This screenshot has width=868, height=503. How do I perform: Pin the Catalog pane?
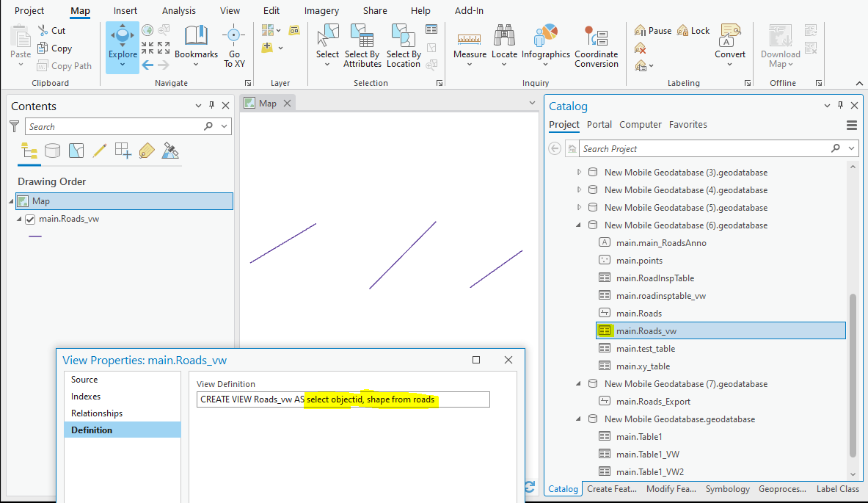point(840,105)
